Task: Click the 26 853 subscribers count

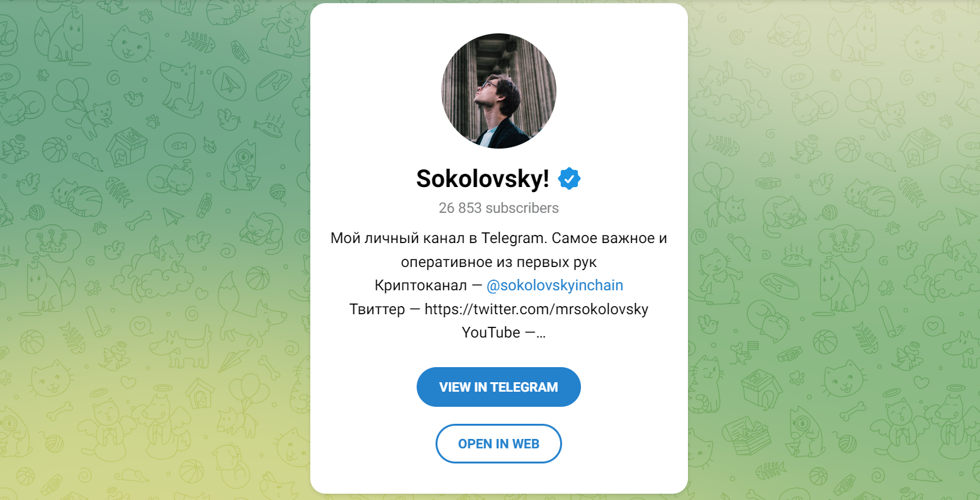Action: 498,208
